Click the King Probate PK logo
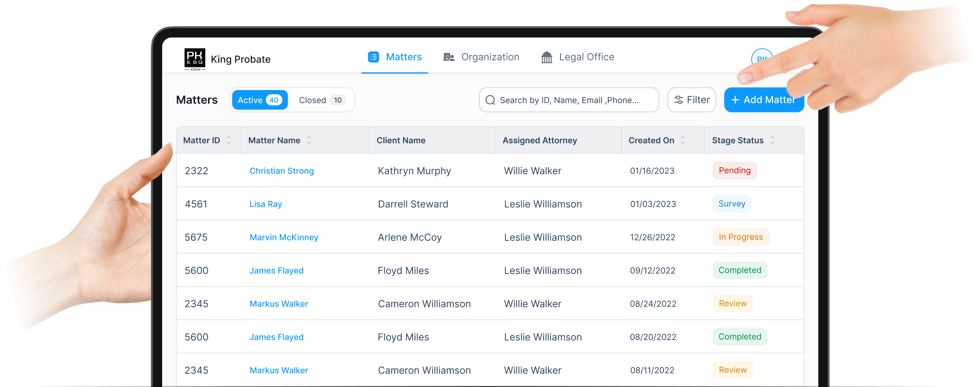980x387 pixels. point(195,59)
